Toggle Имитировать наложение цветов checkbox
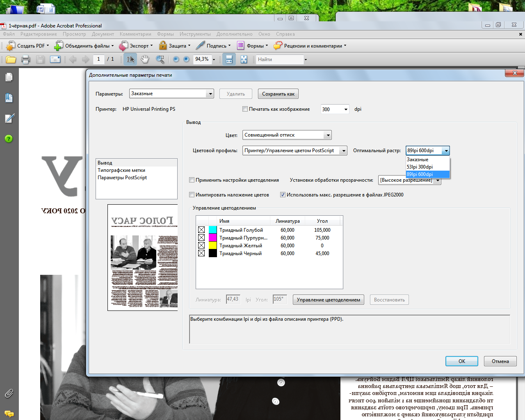 (x=192, y=195)
